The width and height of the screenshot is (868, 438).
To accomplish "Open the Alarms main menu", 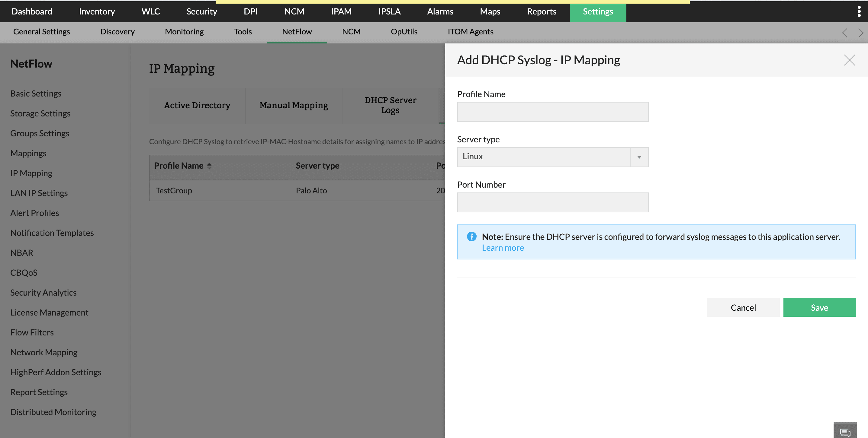I will 440,11.
